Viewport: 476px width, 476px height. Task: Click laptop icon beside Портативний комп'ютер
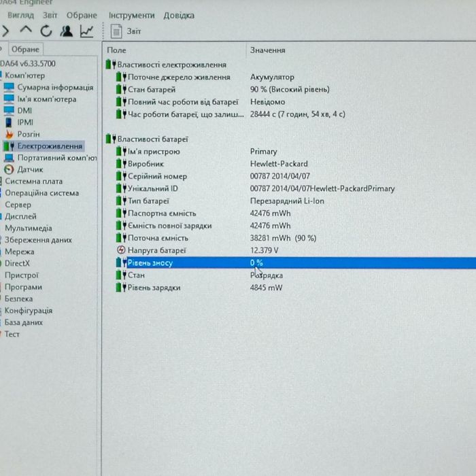click(x=9, y=158)
